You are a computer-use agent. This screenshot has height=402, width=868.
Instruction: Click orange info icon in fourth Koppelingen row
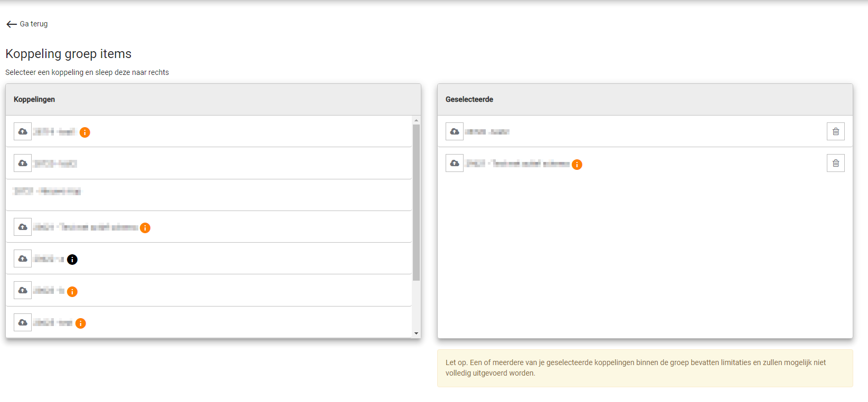(x=145, y=228)
